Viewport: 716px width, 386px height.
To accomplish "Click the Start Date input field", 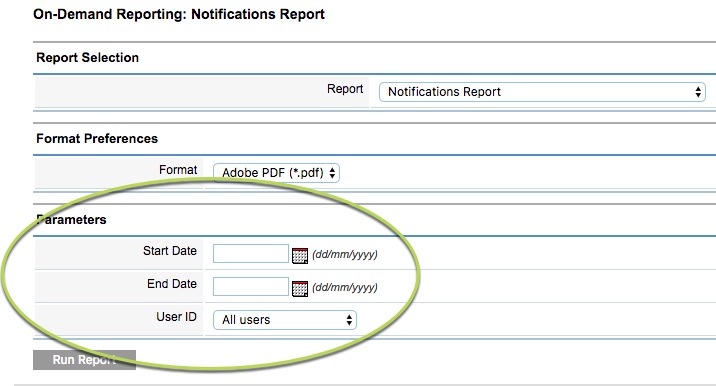I will [x=251, y=254].
